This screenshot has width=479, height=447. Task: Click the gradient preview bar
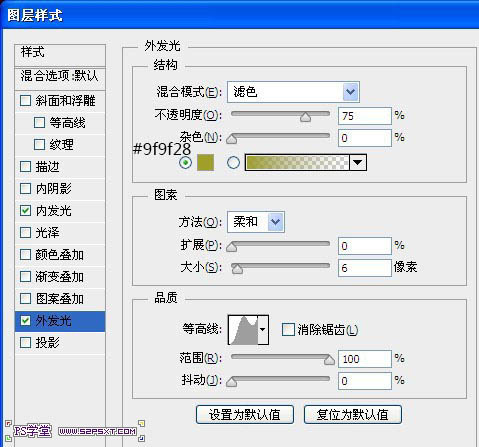click(x=297, y=163)
